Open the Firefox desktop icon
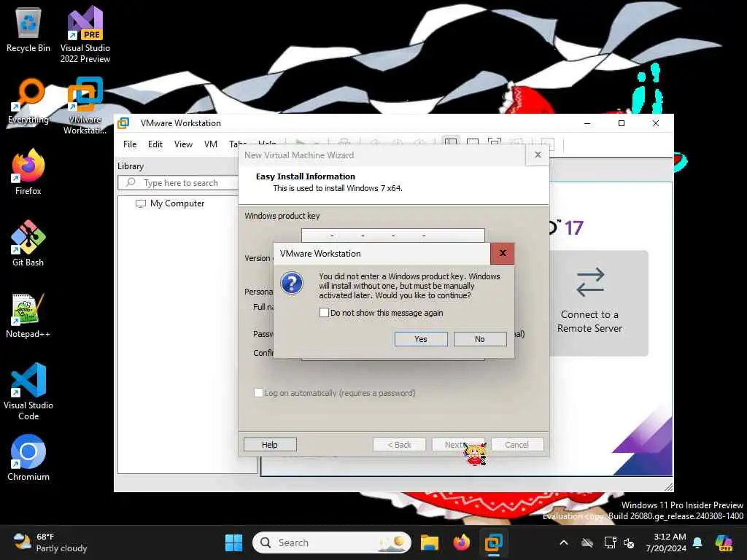The width and height of the screenshot is (747, 560). [28, 172]
